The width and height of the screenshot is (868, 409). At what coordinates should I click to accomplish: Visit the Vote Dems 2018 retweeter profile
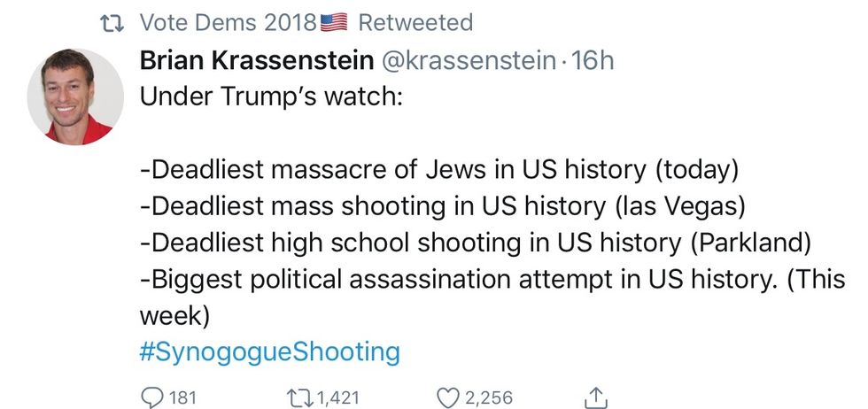229,22
